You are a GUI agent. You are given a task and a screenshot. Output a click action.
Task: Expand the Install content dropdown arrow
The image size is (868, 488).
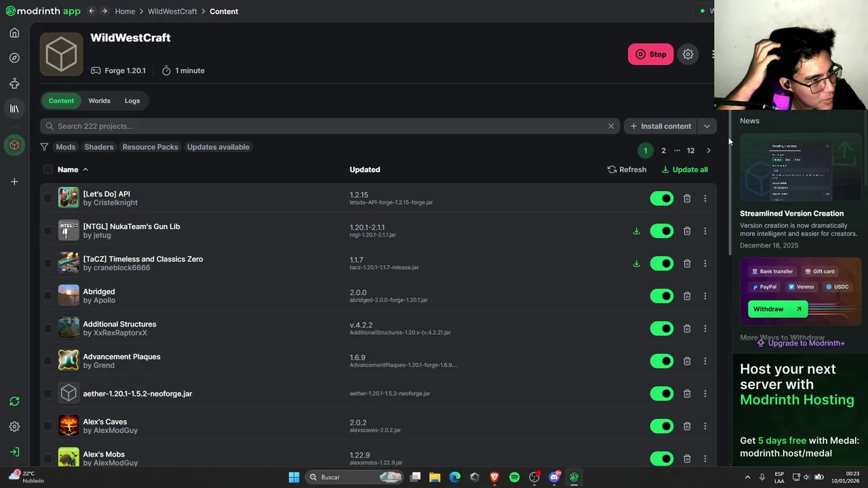(x=707, y=126)
